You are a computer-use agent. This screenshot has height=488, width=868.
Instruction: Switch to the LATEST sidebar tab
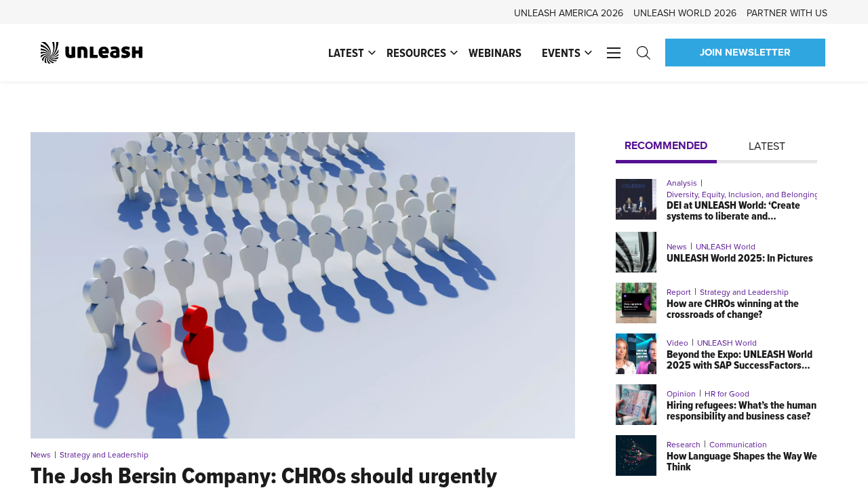[x=767, y=146]
